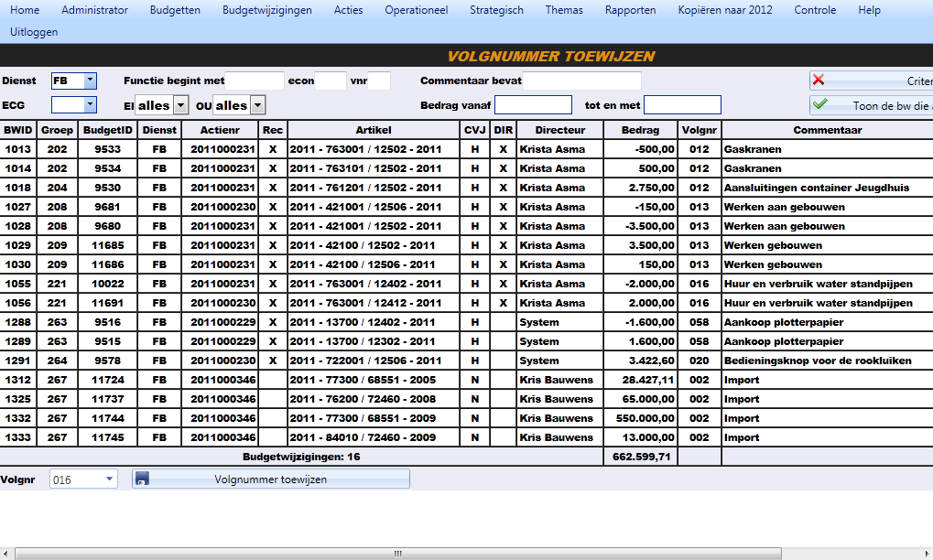Image resolution: width=933 pixels, height=560 pixels.
Task: Select Kopiëren naar 2012 menu item
Action: point(725,10)
